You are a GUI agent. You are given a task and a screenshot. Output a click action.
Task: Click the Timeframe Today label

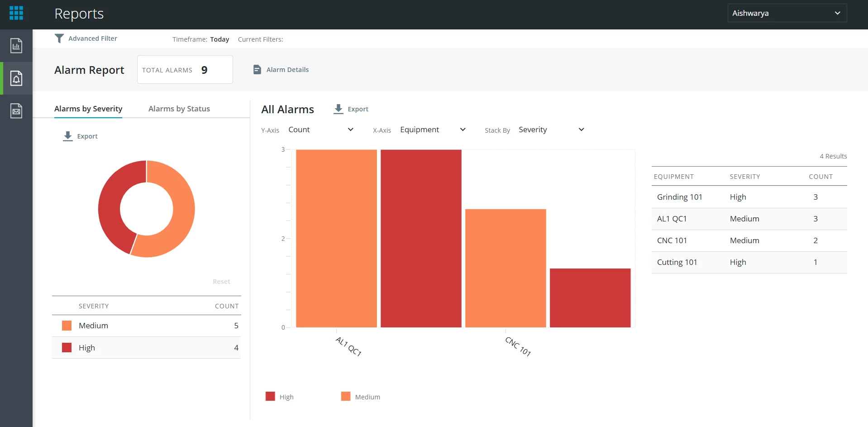click(201, 39)
